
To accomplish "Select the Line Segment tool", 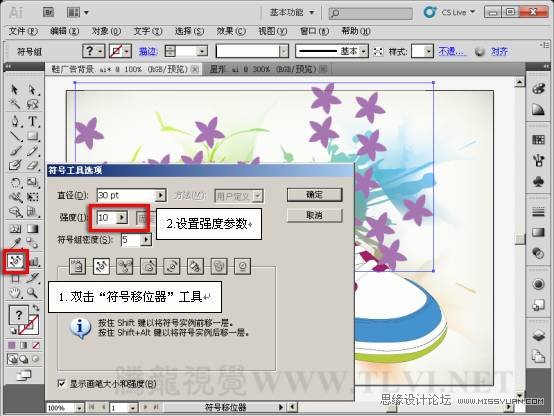I will 14,136.
